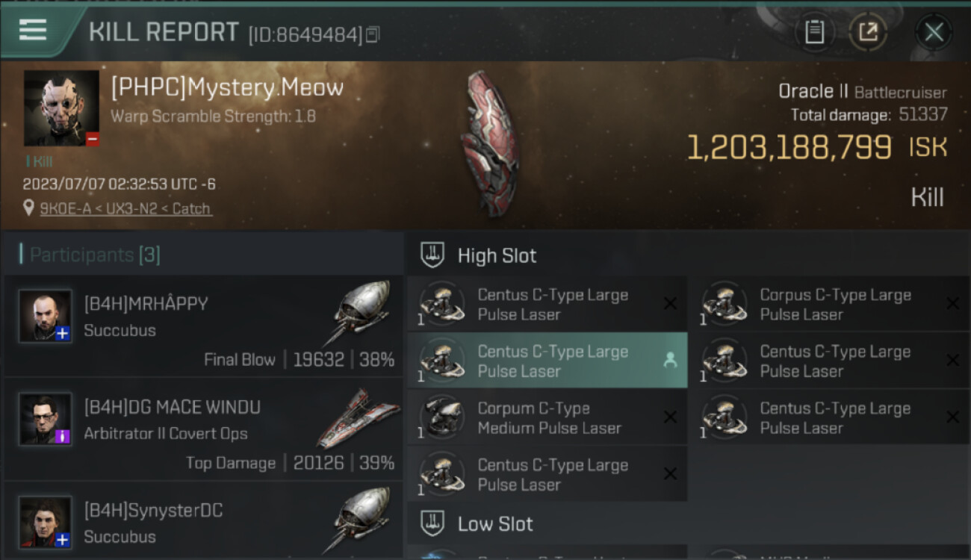The image size is (971, 560).
Task: Click the High Slot section icon
Action: (432, 255)
